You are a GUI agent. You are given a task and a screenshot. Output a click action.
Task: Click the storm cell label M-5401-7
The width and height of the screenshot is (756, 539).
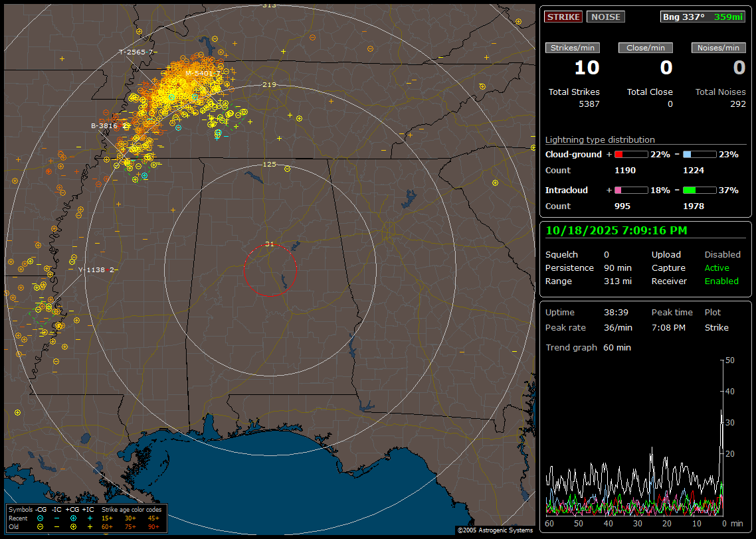tap(202, 73)
